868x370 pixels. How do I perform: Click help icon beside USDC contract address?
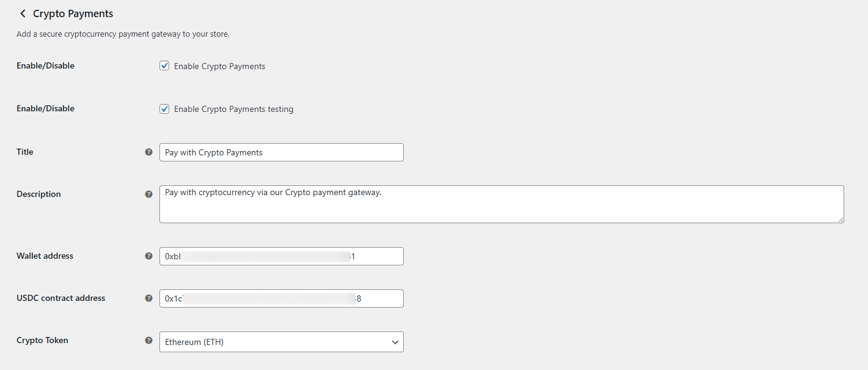pos(148,298)
